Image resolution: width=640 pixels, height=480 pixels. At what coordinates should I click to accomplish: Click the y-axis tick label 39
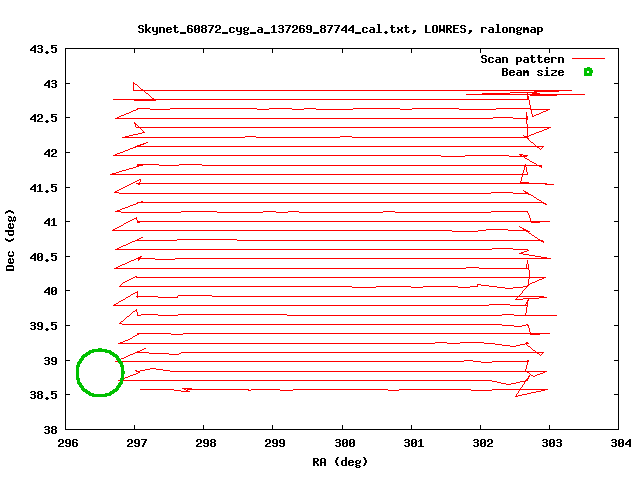(51, 361)
